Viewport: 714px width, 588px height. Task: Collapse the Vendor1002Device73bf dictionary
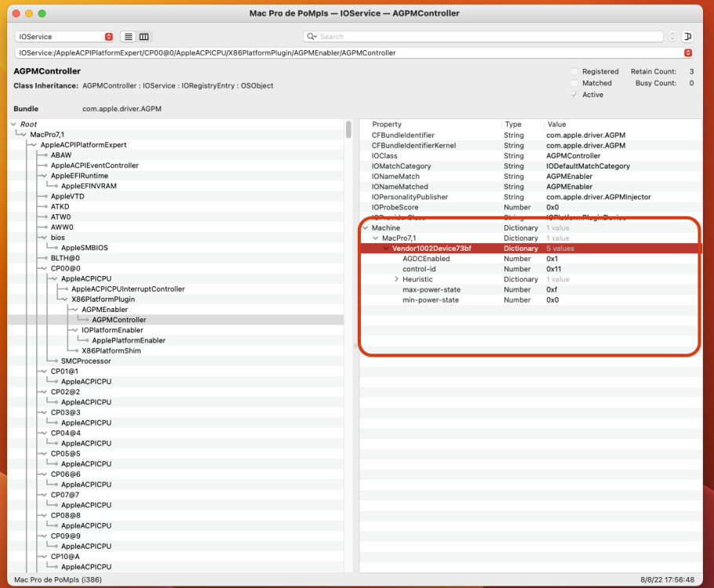click(386, 249)
